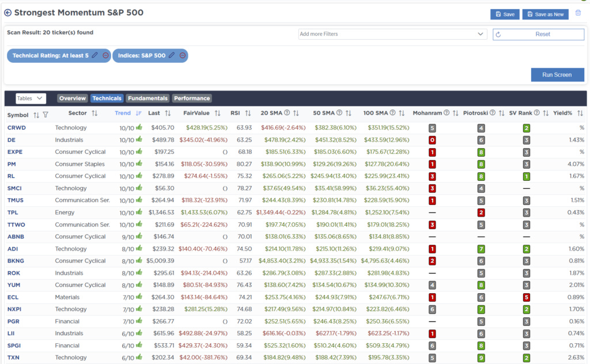Viewport: 590px width, 364px height.
Task: Select ROK sector Industrials cell
Action: click(69, 273)
